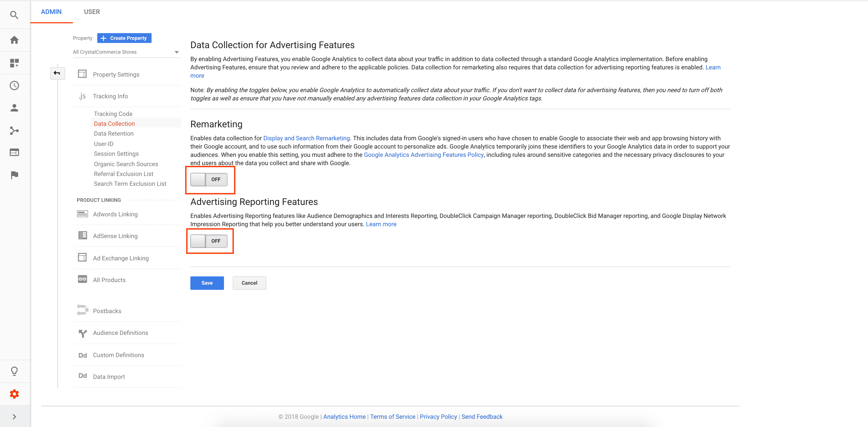Screen dimensions: 868x427
Task: Open the search icon in left sidebar
Action: click(14, 15)
